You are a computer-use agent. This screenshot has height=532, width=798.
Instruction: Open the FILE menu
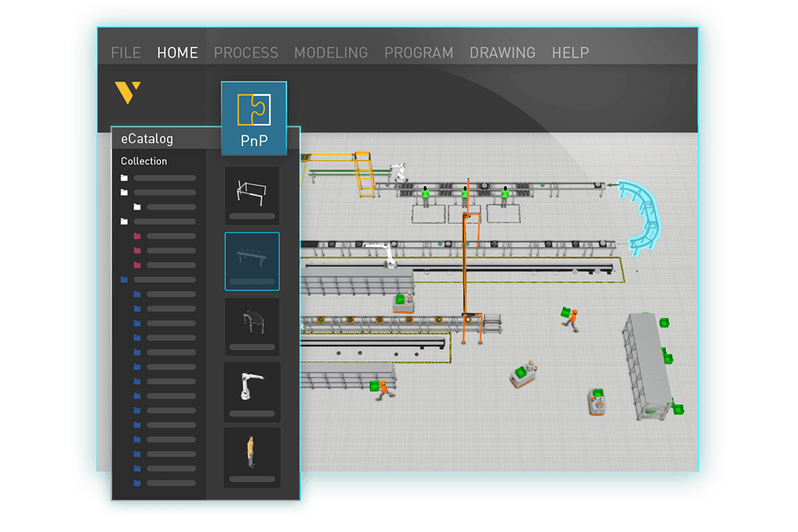click(x=125, y=53)
